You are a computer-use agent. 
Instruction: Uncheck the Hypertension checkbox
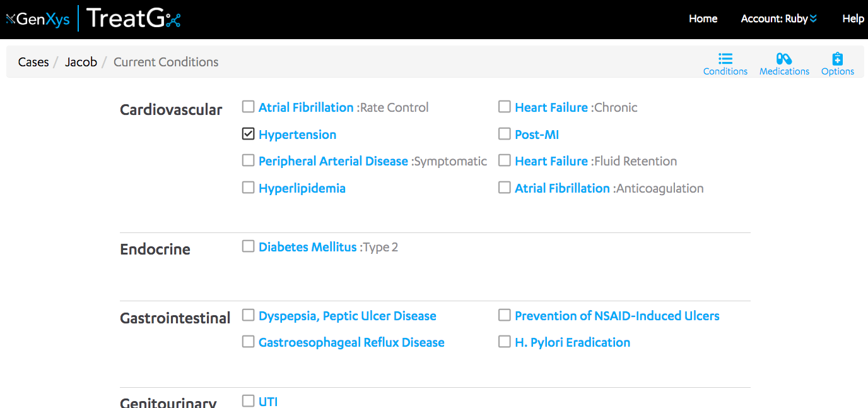[x=249, y=134]
